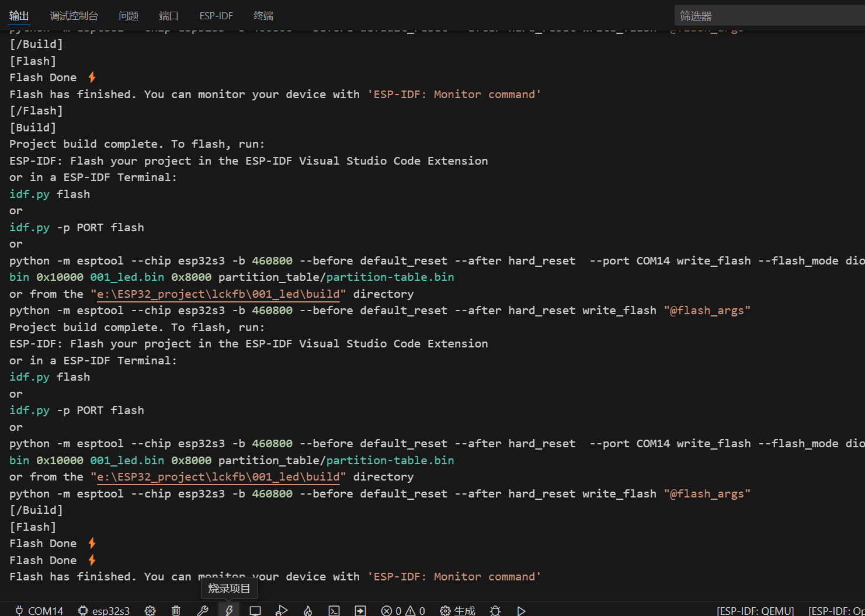The height and width of the screenshot is (616, 865).
Task: Click the build project wrench icon
Action: click(203, 610)
